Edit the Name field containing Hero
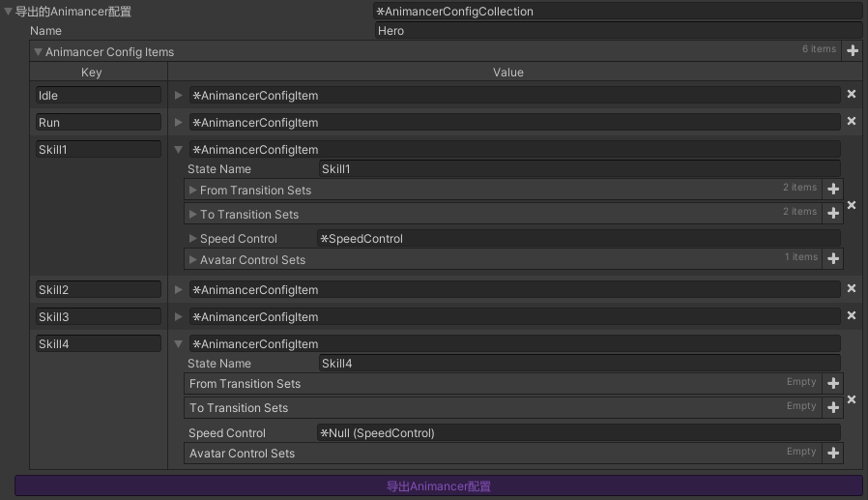 point(619,31)
